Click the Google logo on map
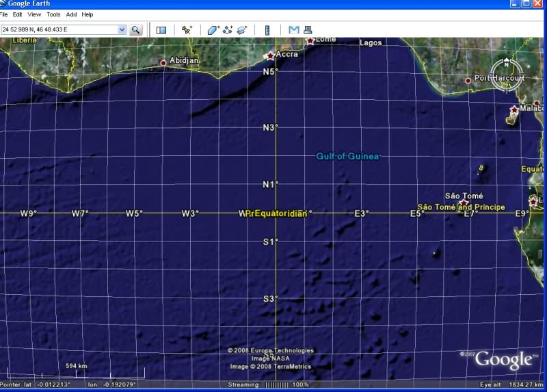The width and height of the screenshot is (547, 392). 503,360
